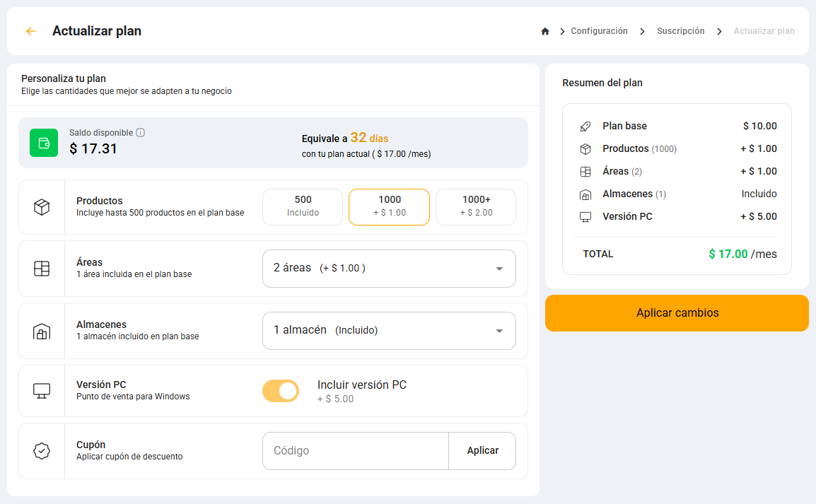Open the Almacenes dropdown showing 1 almacén
This screenshot has height=504, width=816.
pos(390,331)
